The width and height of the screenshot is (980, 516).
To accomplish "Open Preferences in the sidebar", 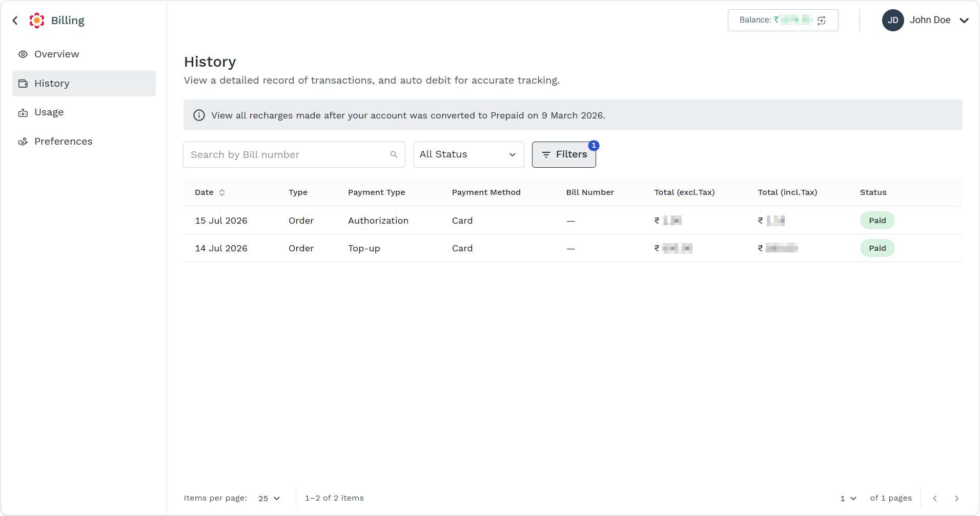I will coord(84,142).
